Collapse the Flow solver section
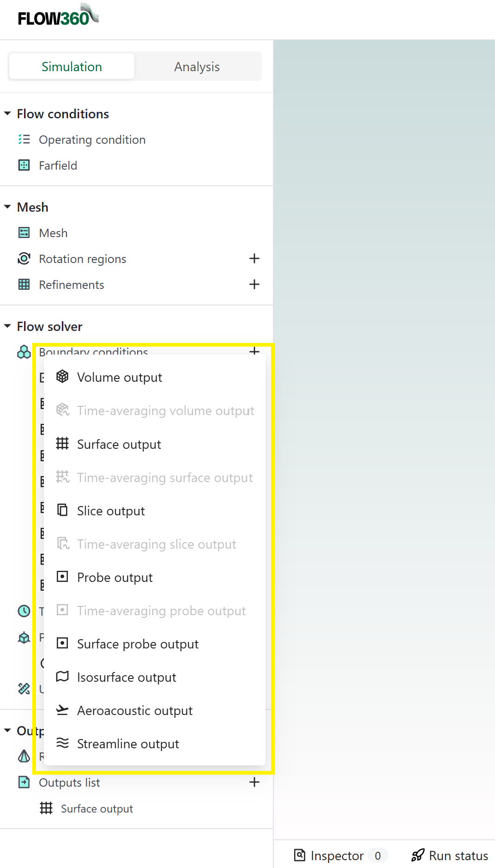 coord(7,326)
